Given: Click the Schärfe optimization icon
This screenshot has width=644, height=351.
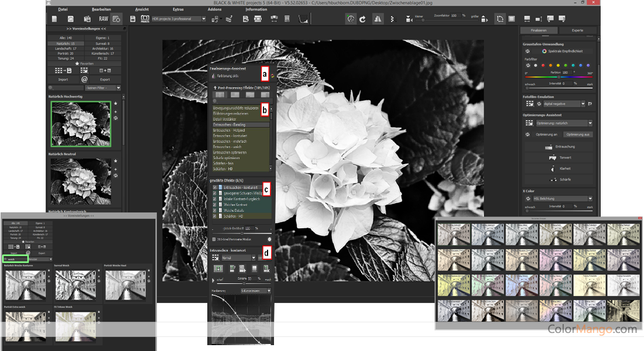Looking at the screenshot, I should pyautogui.click(x=553, y=180).
